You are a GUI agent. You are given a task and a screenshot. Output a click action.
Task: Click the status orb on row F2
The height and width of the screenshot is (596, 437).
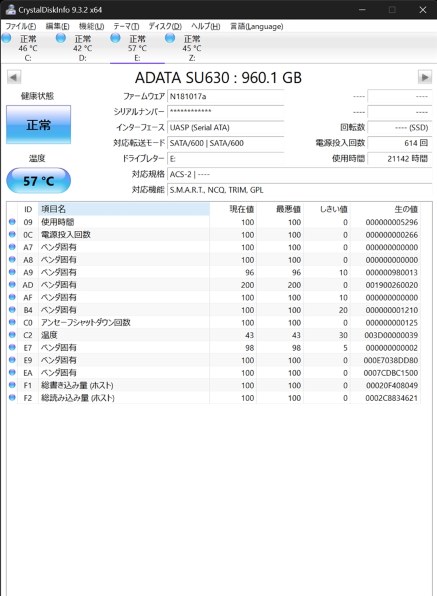pyautogui.click(x=12, y=397)
